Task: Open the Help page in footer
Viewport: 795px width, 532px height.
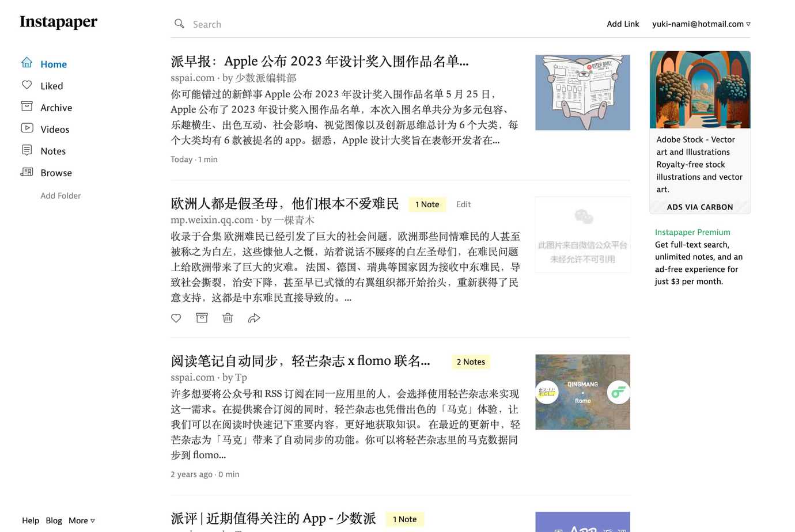Action: click(31, 520)
